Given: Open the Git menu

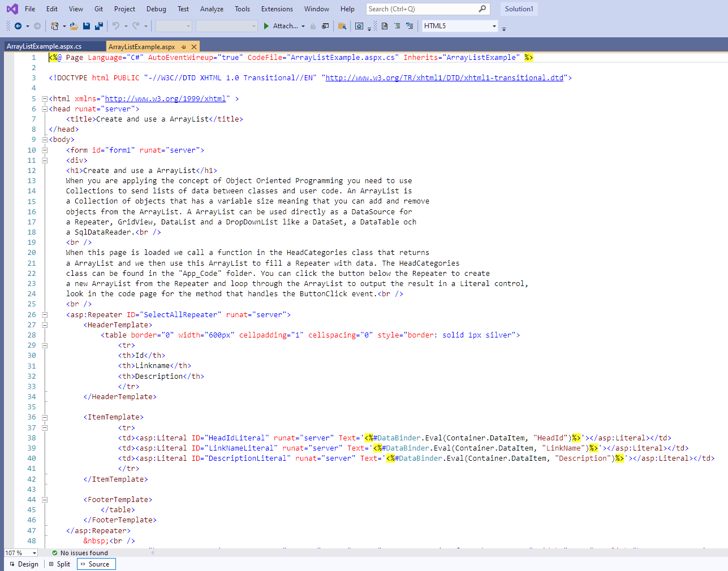Looking at the screenshot, I should click(x=99, y=9).
